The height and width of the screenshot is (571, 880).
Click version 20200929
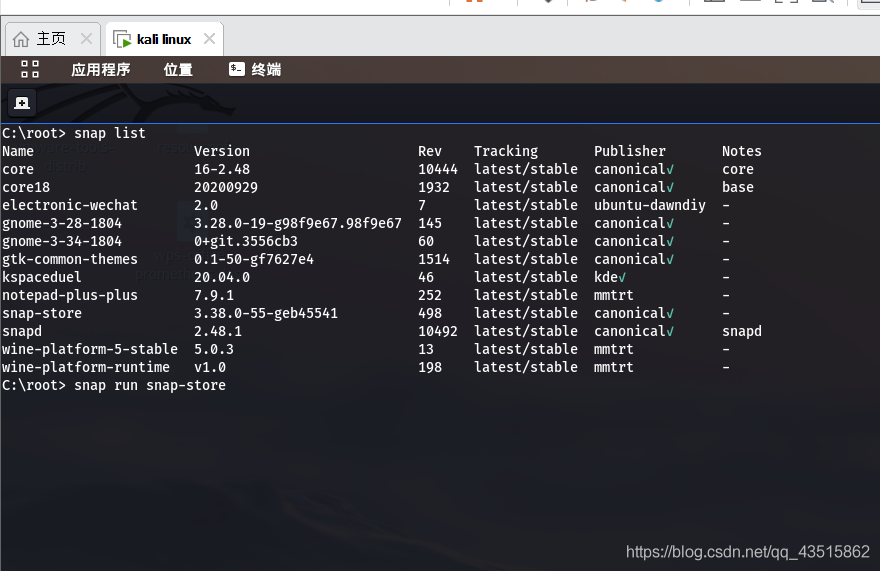tap(226, 187)
